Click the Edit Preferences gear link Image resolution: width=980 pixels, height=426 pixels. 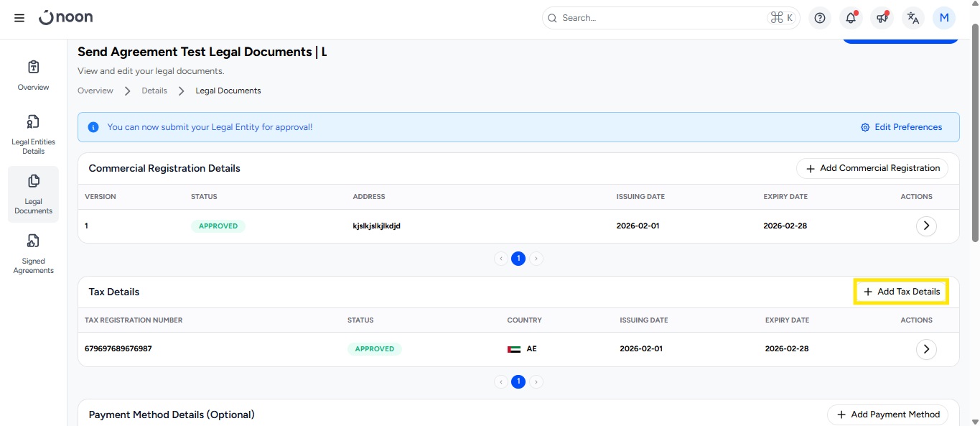click(901, 127)
